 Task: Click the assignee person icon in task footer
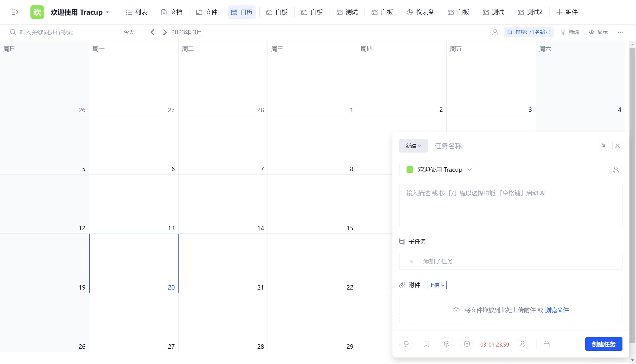tap(522, 344)
